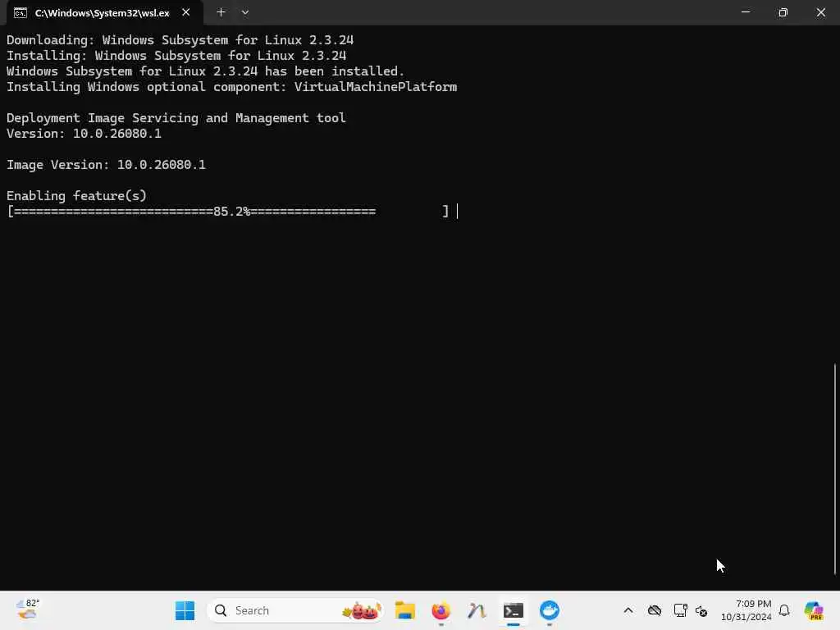Open Firefox from the taskbar
The image size is (840, 630).
[x=441, y=610]
